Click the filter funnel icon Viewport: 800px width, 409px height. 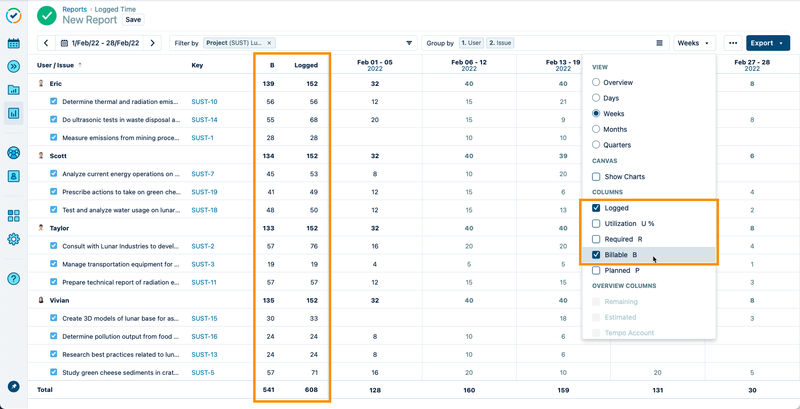click(409, 43)
